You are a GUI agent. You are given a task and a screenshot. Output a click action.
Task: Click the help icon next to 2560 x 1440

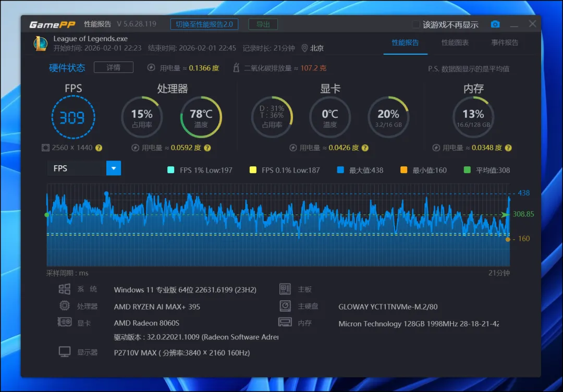[x=99, y=148]
